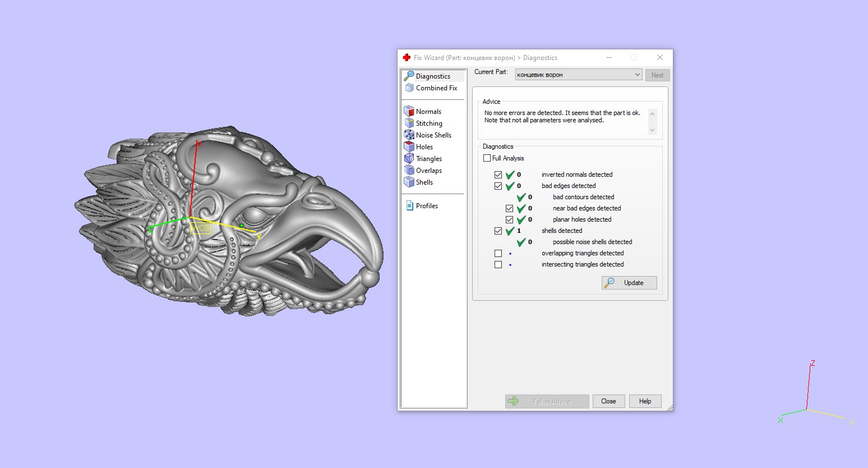Image resolution: width=868 pixels, height=468 pixels.
Task: Click the WCS label on the model
Action: [x=200, y=228]
